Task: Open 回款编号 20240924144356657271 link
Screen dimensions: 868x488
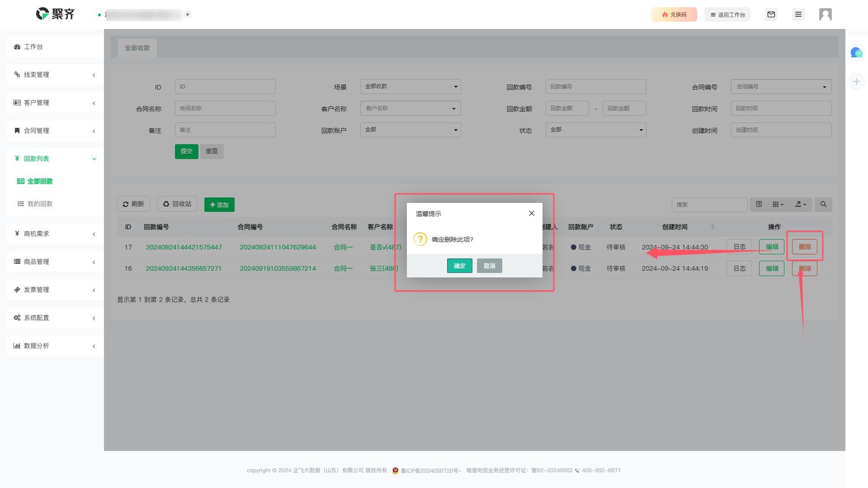Action: coord(184,268)
